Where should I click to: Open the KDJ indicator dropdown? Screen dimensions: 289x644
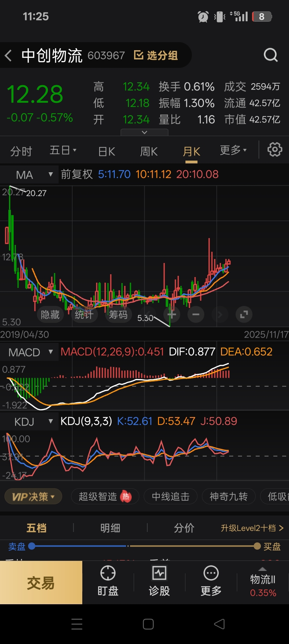click(29, 422)
